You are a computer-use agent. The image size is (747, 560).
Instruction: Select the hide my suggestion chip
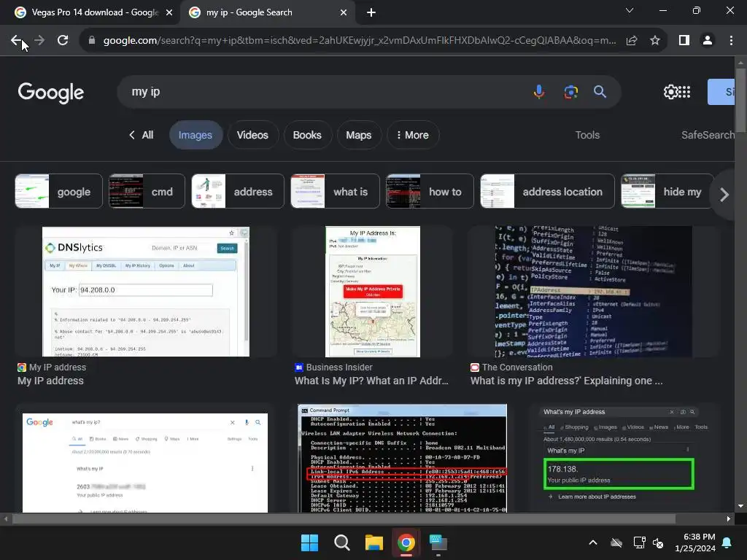click(x=667, y=192)
